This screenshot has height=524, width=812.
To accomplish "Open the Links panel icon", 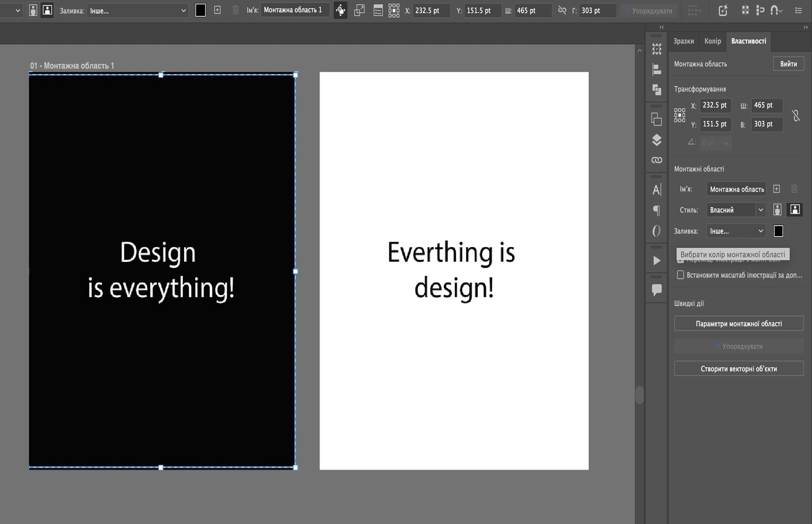I will point(656,160).
